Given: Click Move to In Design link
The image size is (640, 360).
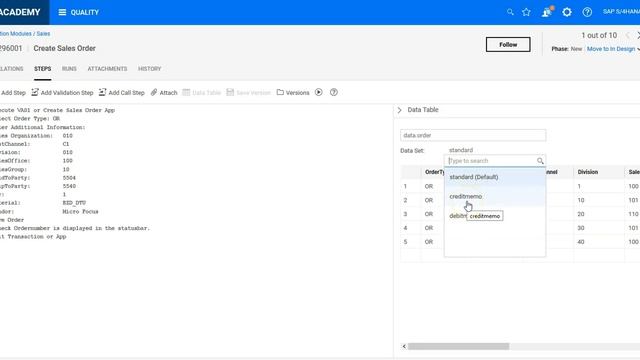Looking at the screenshot, I should pos(611,49).
